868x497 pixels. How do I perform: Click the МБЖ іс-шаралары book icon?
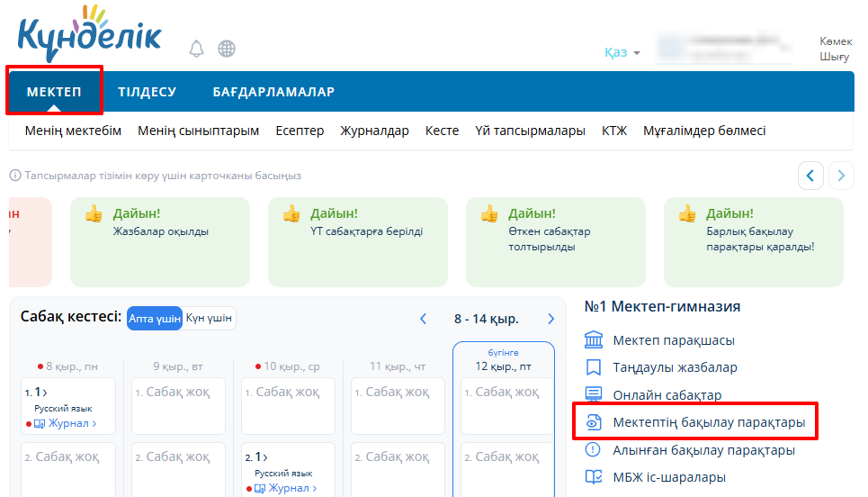[x=594, y=477]
